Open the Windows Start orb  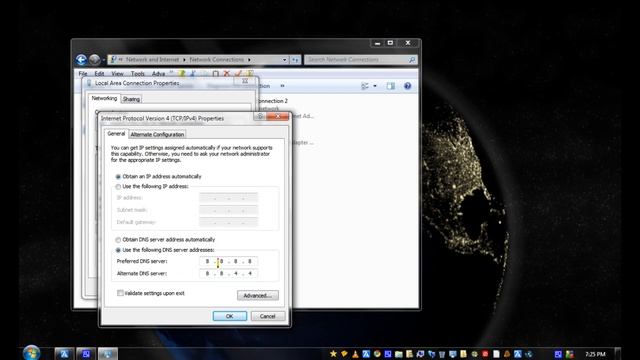pyautogui.click(x=32, y=353)
